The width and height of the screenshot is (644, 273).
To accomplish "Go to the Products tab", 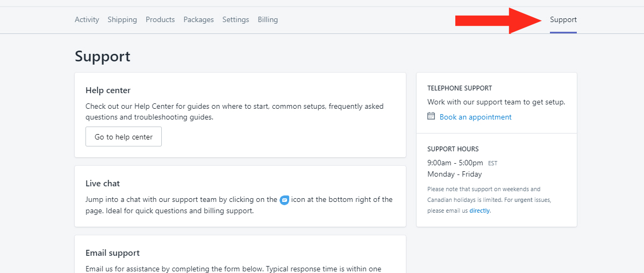I will coord(160,19).
